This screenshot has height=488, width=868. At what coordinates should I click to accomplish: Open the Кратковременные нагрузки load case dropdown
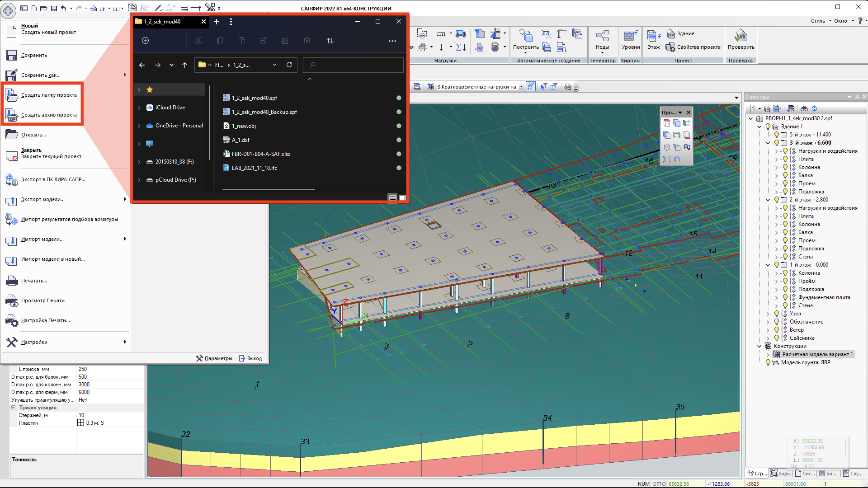tap(521, 87)
